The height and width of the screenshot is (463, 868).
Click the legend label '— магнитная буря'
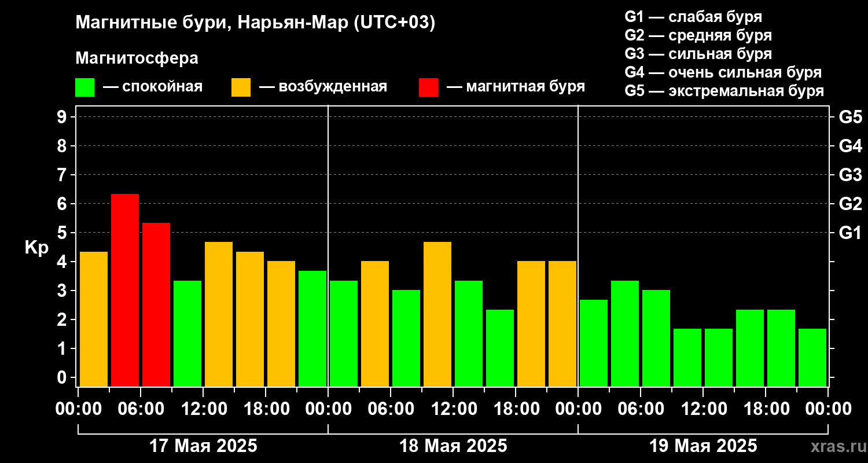516,87
